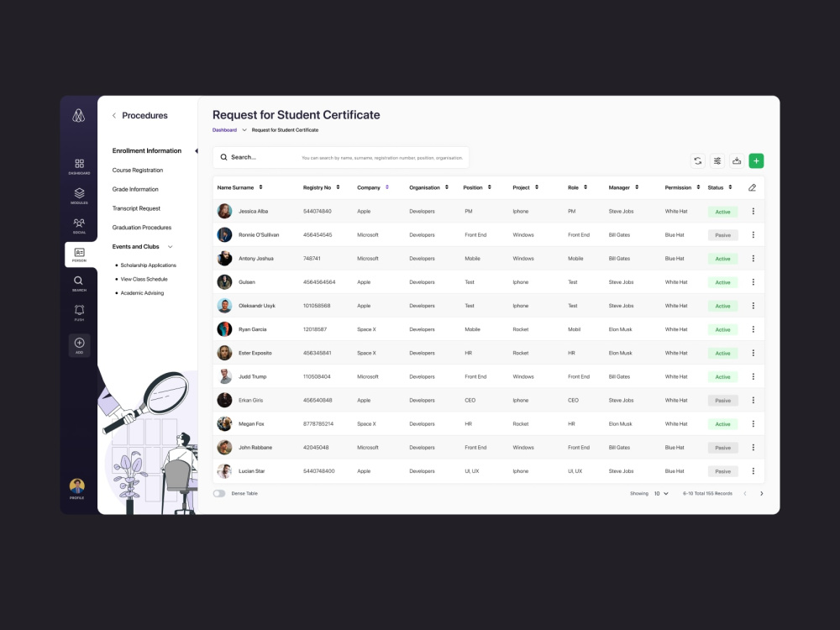
Task: Open row menu for John Rabbane
Action: pyautogui.click(x=753, y=448)
